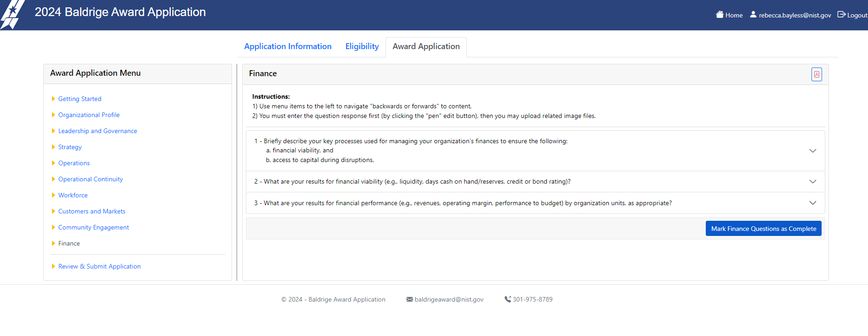The height and width of the screenshot is (336, 868).
Task: Click the arrow beside Getting Started
Action: 53,99
